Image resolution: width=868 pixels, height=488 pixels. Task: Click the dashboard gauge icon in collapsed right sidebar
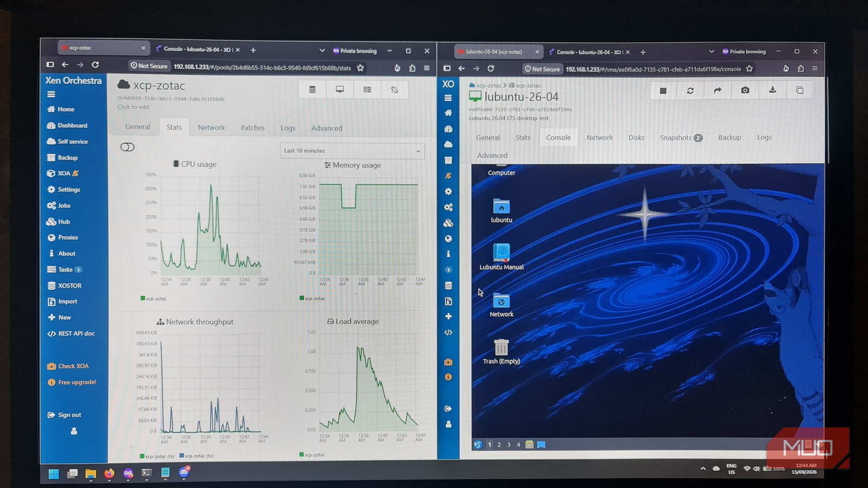[x=448, y=129]
